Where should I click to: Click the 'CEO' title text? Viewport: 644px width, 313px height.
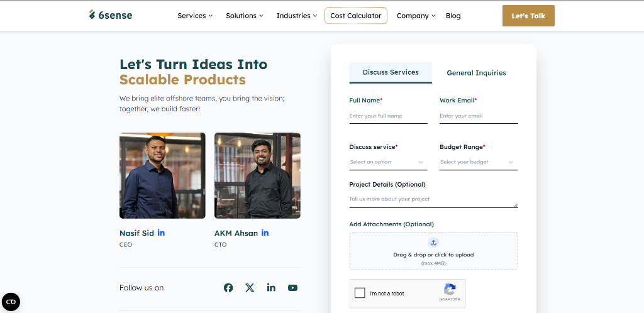[x=126, y=244]
